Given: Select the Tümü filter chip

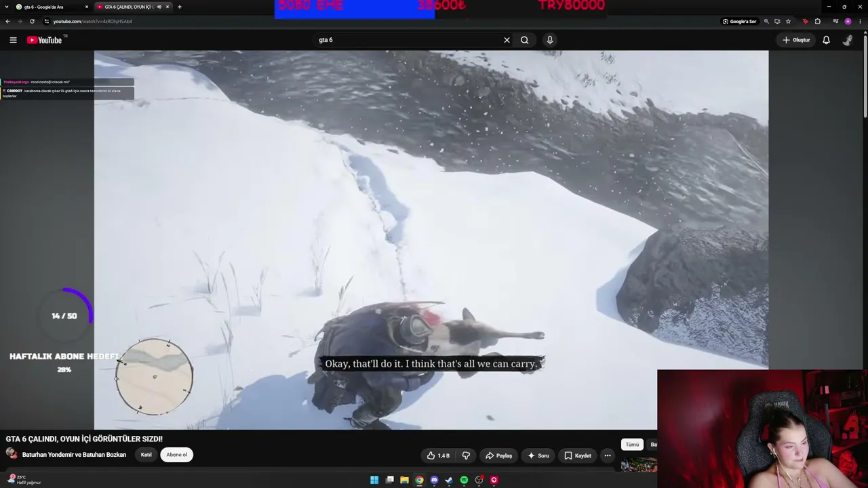Looking at the screenshot, I should (x=632, y=445).
